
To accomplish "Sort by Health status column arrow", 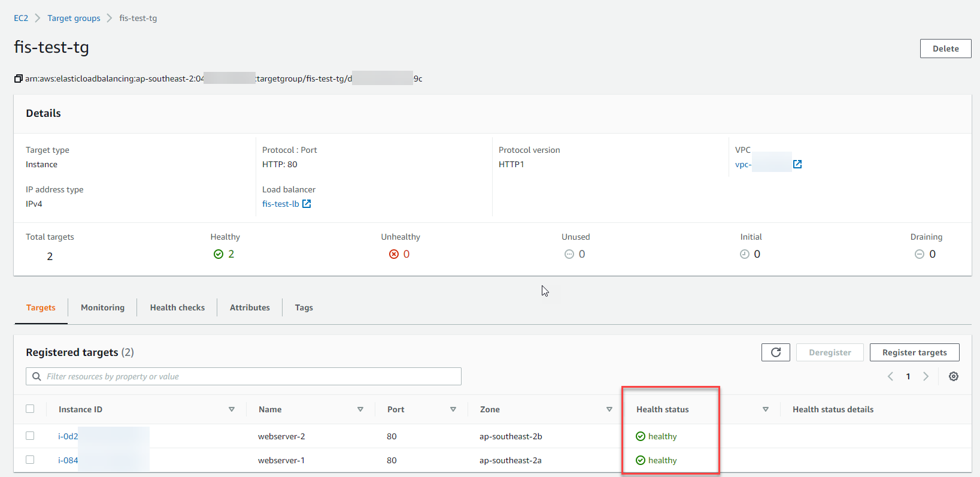I will coord(765,409).
